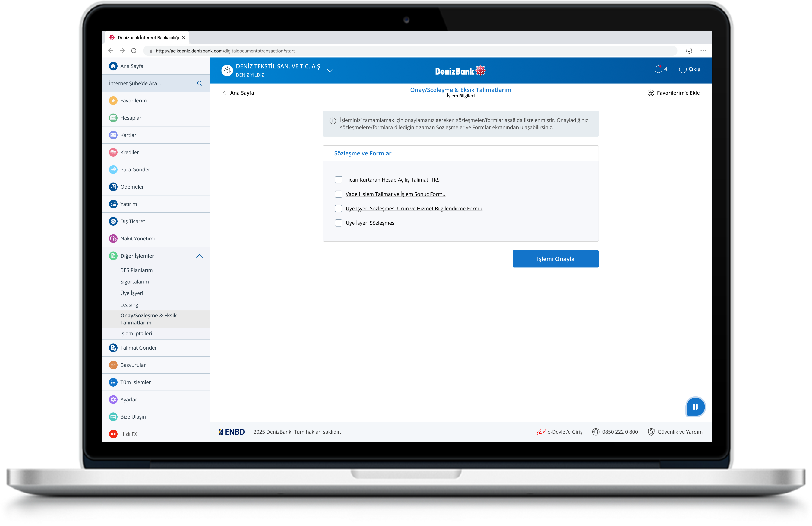Check Ticari Kurtaran Hesap Açılış Talimatı TKS

click(338, 180)
